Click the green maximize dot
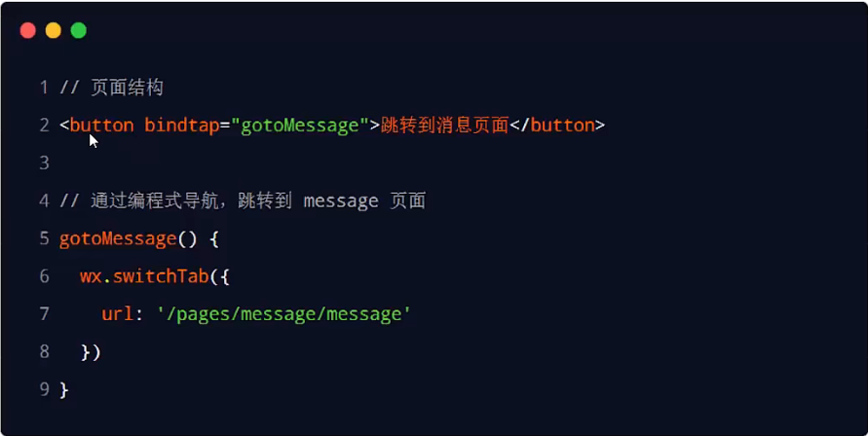The image size is (868, 436). click(79, 30)
